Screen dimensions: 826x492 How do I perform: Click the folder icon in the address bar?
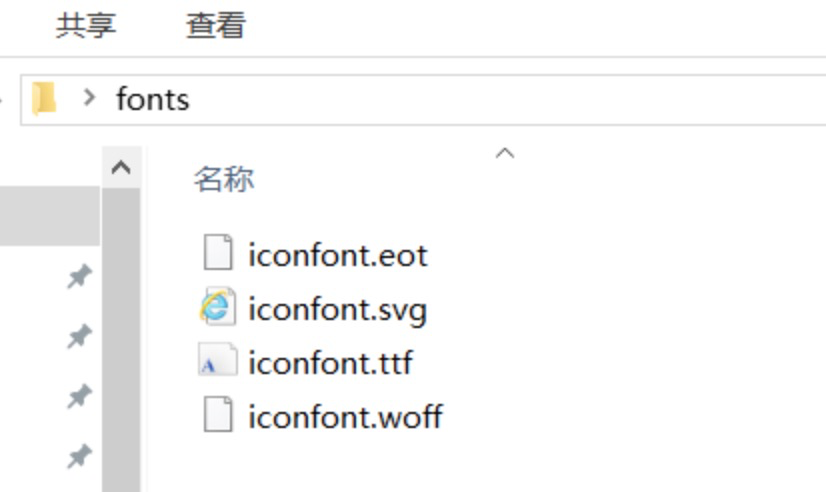[x=44, y=99]
